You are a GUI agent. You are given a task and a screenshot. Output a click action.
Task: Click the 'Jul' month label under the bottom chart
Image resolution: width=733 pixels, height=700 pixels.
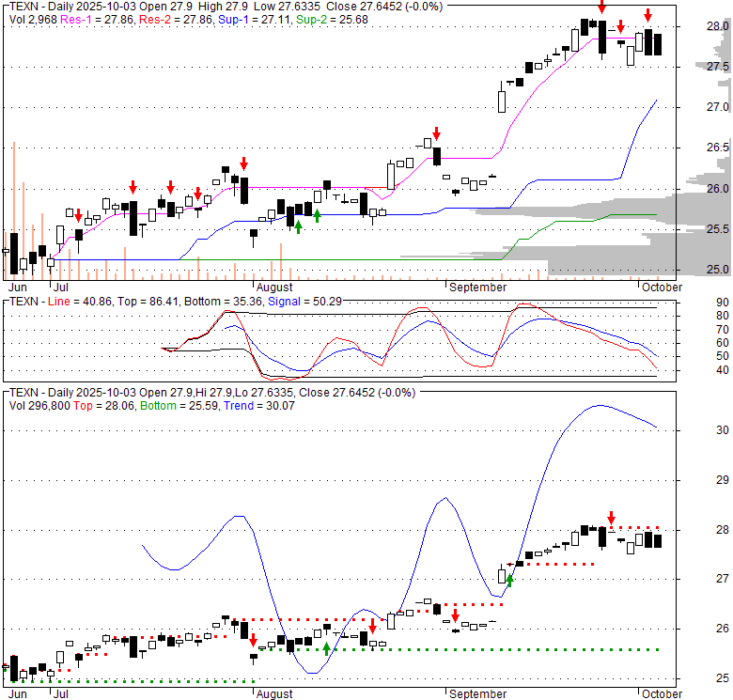[x=61, y=694]
